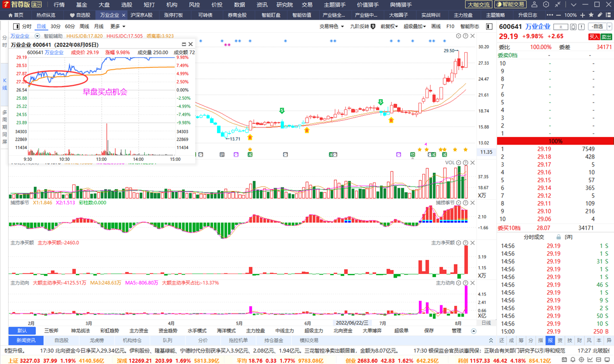Click the 100% bid ratio bar

[555, 141]
